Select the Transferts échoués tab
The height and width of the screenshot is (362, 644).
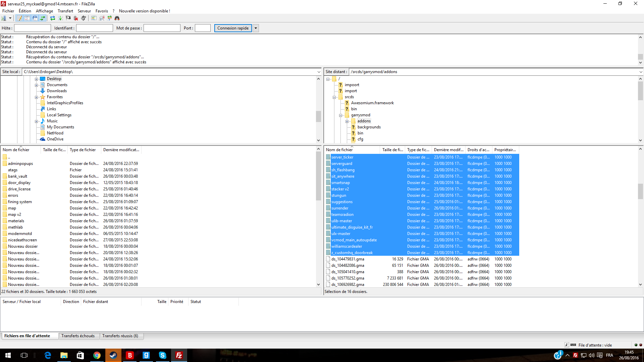point(77,336)
